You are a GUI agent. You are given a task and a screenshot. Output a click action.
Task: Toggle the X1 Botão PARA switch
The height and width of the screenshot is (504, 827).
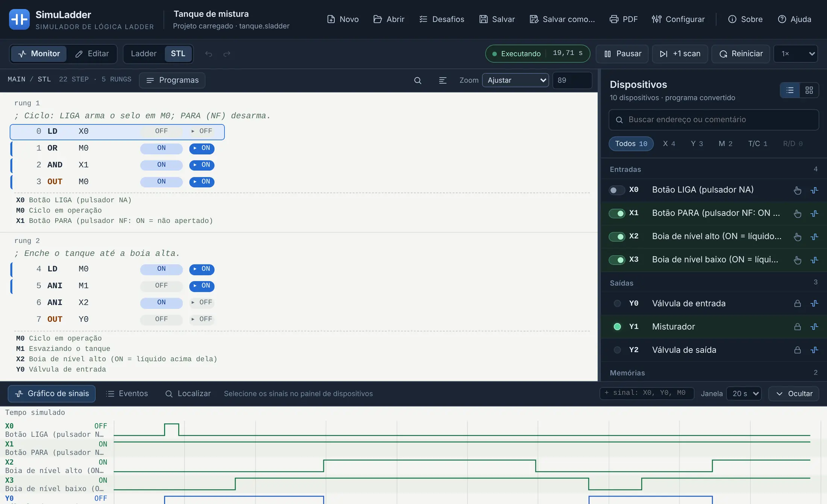click(x=616, y=213)
